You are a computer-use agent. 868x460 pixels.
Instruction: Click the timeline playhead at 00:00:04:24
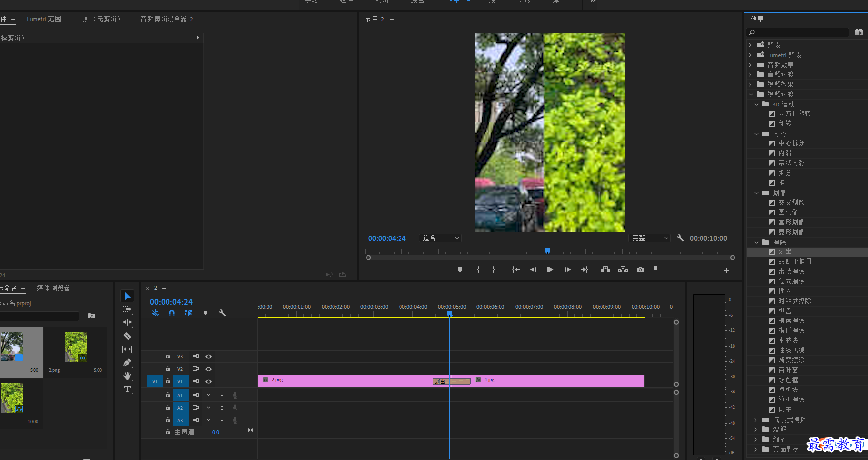[x=449, y=313]
